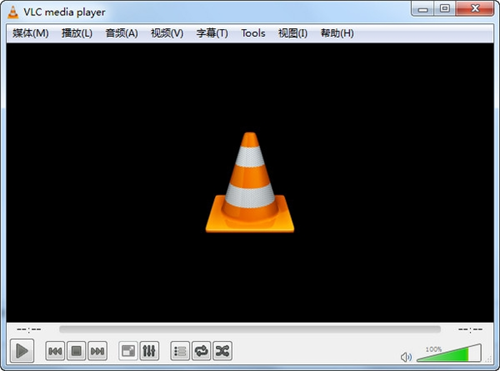
Task: Seek within the playback progress bar
Action: coord(250,329)
